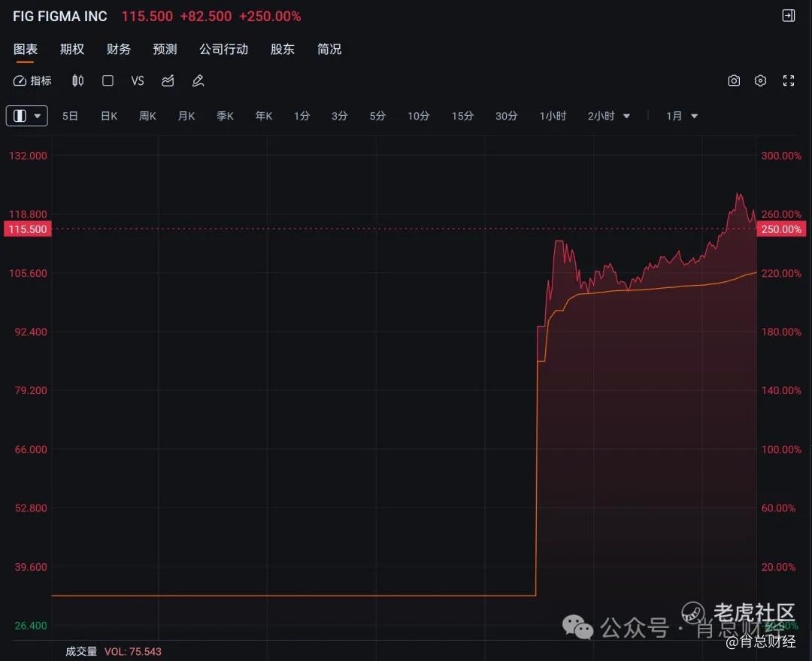Switch to the 图表 tab
Screen dimensions: 812x661
pyautogui.click(x=26, y=49)
